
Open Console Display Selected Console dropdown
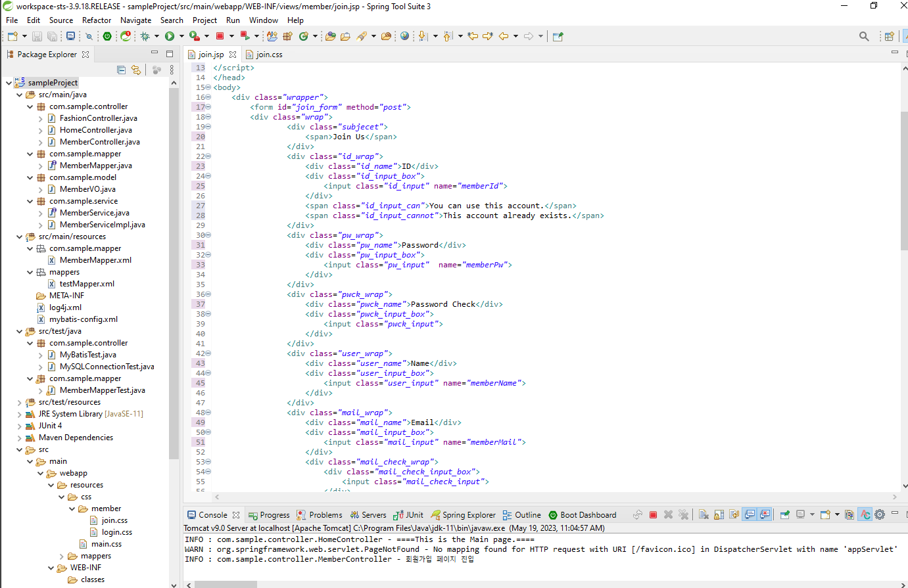812,514
